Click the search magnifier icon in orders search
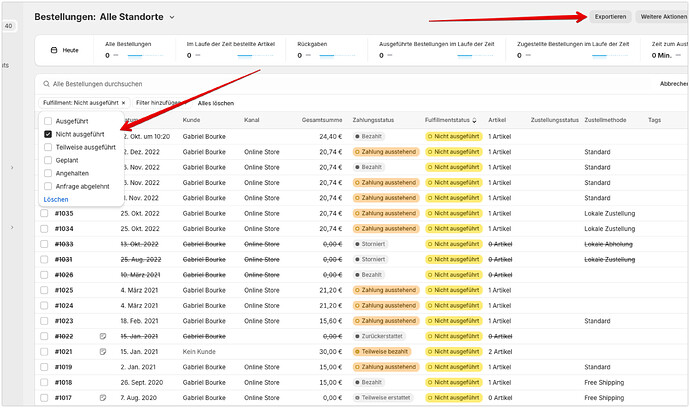690x408 pixels. pos(46,85)
